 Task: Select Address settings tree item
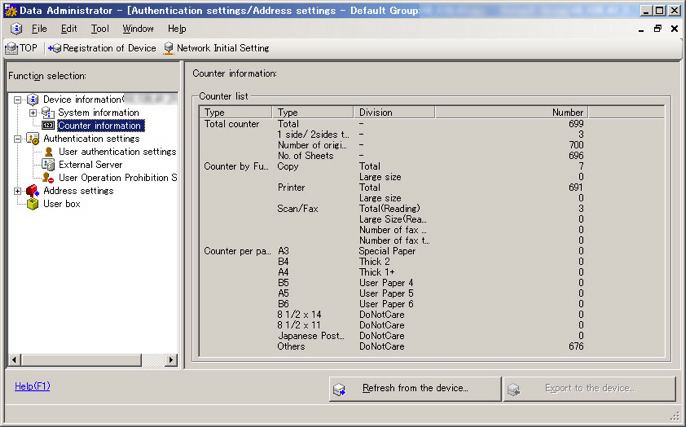[78, 191]
